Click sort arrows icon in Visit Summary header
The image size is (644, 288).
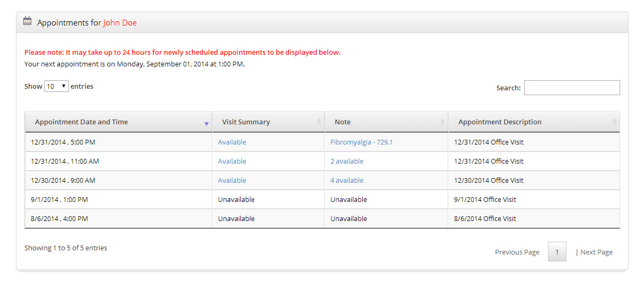319,122
